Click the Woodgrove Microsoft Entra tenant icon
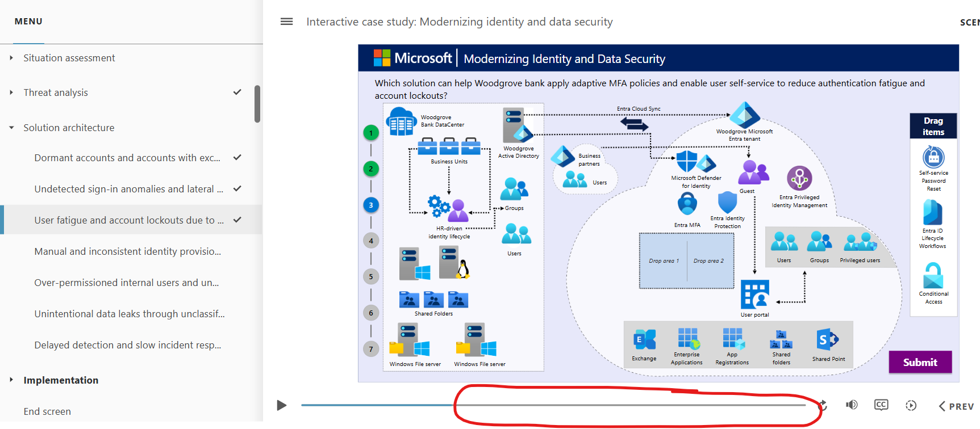This screenshot has width=980, height=429. coord(744,115)
